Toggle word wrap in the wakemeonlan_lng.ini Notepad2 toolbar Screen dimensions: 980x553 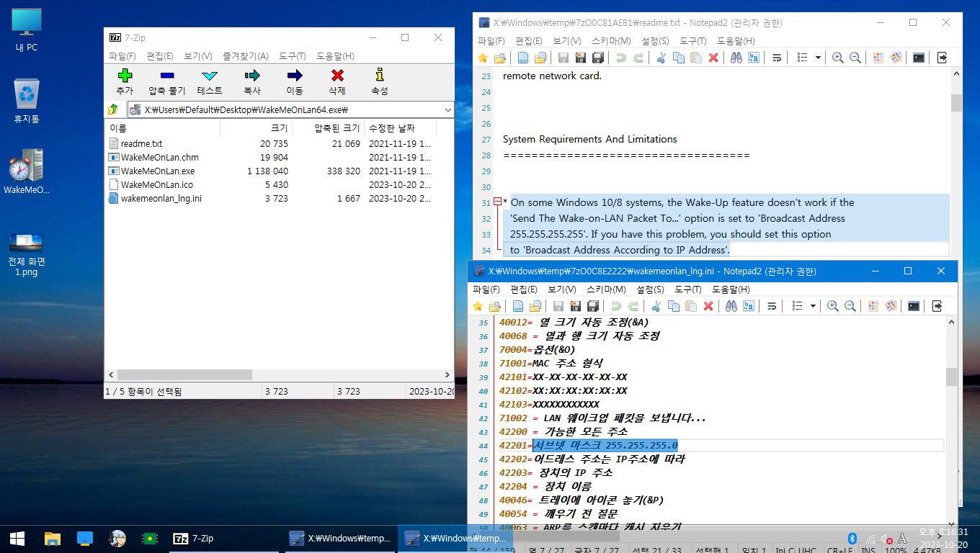coord(772,306)
